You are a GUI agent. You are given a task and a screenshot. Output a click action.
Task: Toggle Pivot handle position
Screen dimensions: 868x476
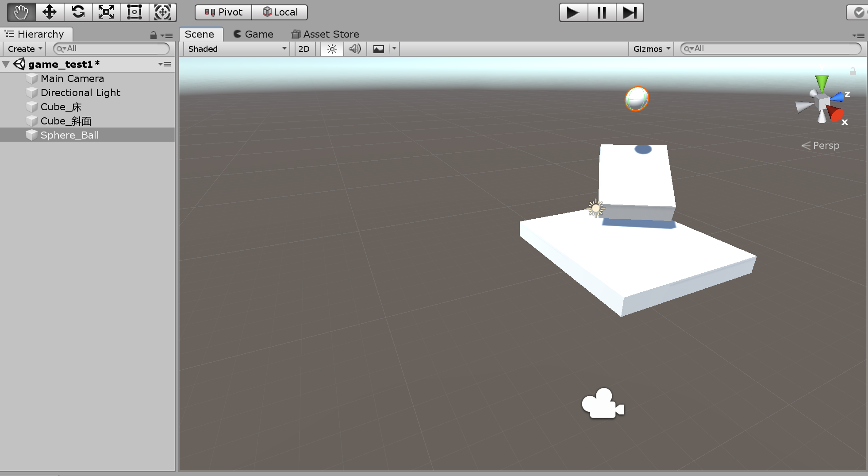click(223, 12)
